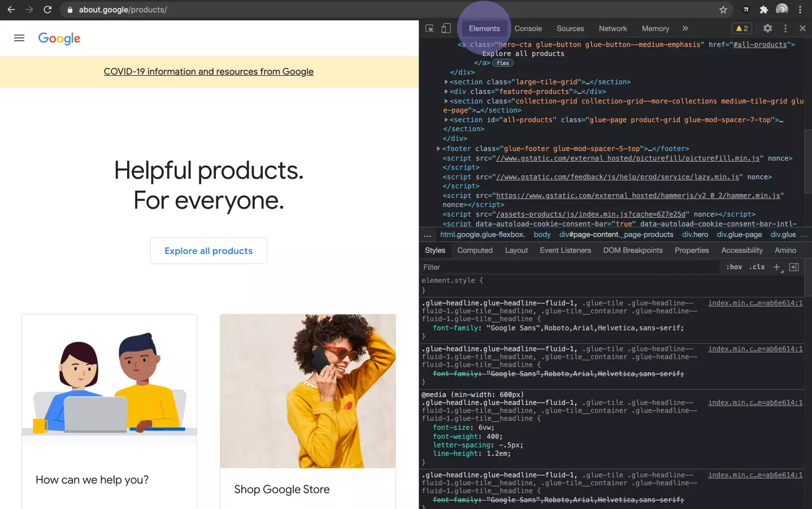Toggle :hov element state pane
The width and height of the screenshot is (812, 509).
(x=733, y=267)
